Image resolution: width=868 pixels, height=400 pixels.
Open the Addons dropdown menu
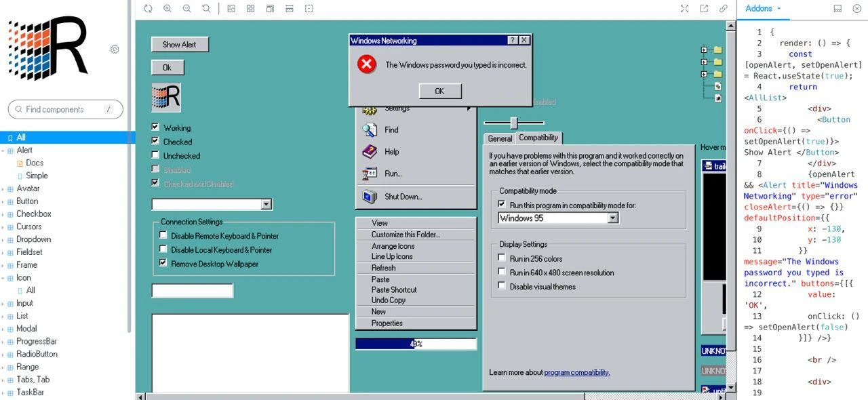[763, 9]
